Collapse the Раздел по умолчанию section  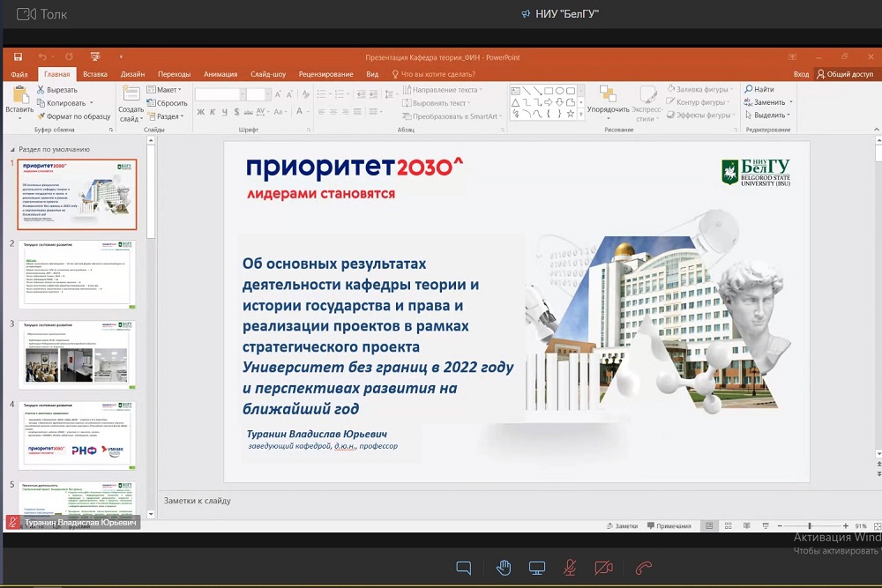tap(12, 150)
